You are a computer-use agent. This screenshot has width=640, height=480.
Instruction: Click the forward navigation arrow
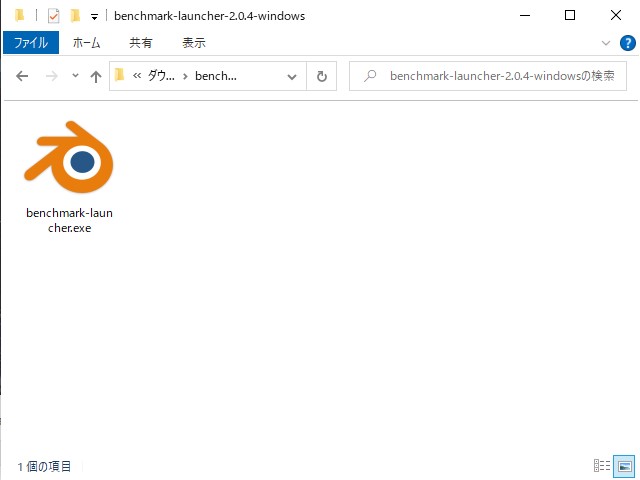(x=51, y=76)
